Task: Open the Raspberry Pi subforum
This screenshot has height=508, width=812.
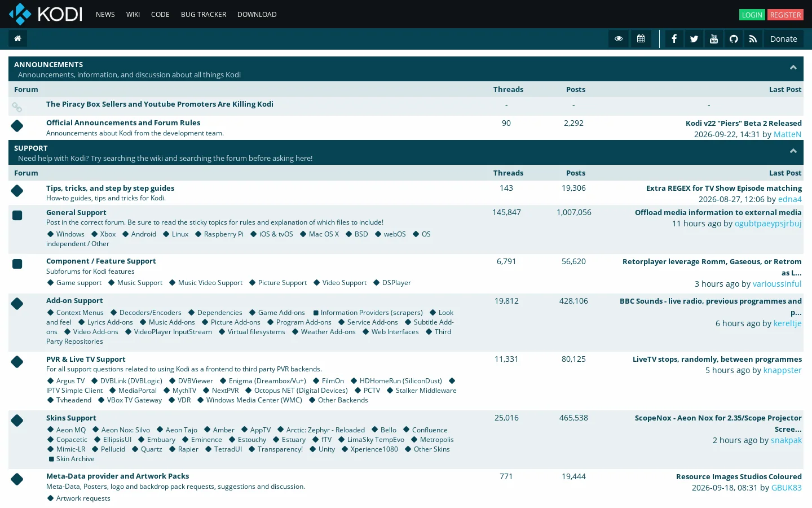Action: tap(224, 234)
